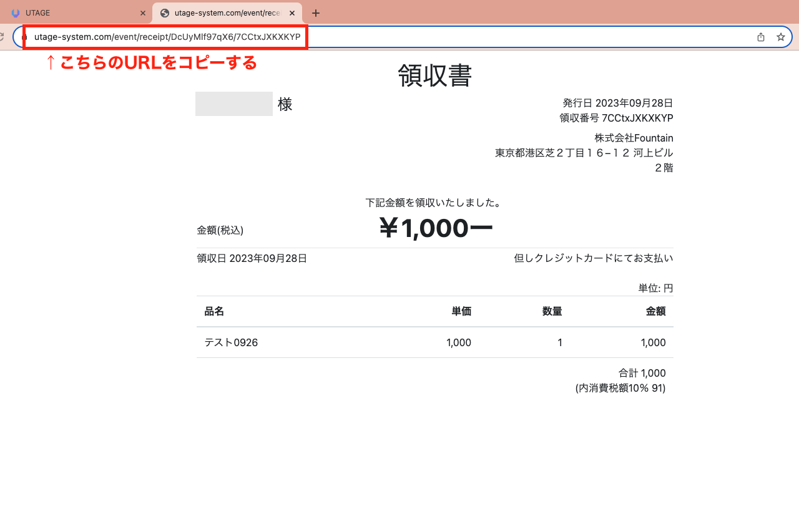Screen dimensions: 799x532
Task: Click the 株式会社Fountain company name
Action: [x=634, y=138]
